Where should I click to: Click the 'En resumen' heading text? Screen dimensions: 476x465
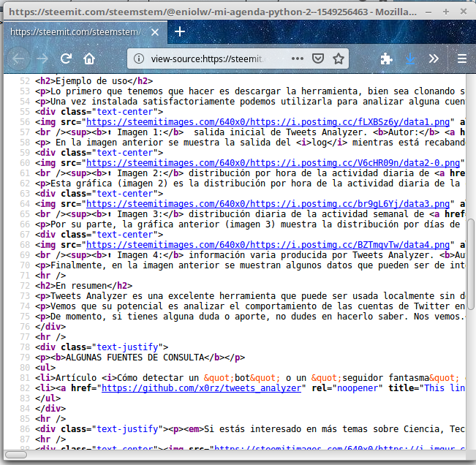(x=81, y=286)
